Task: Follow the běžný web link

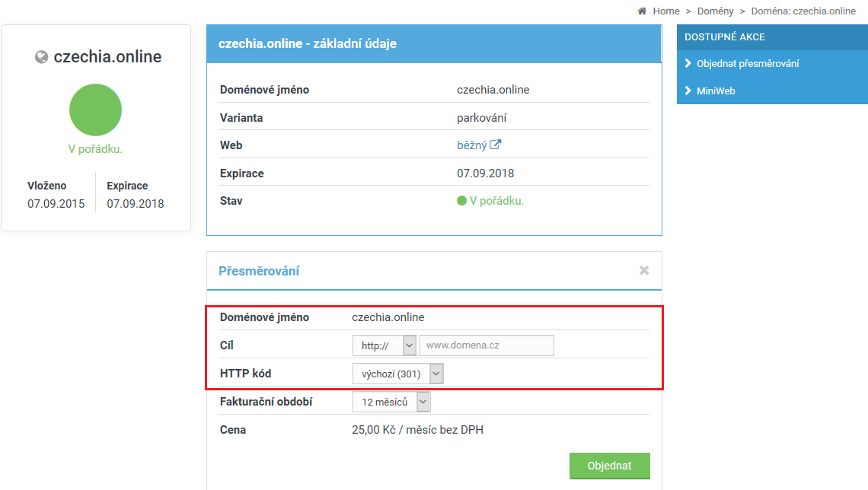Action: tap(471, 145)
